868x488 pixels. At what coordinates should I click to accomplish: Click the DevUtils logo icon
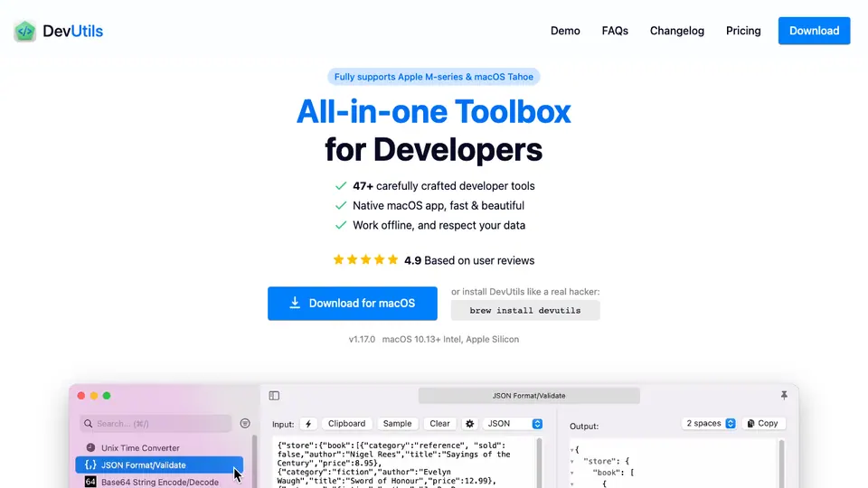tap(25, 31)
